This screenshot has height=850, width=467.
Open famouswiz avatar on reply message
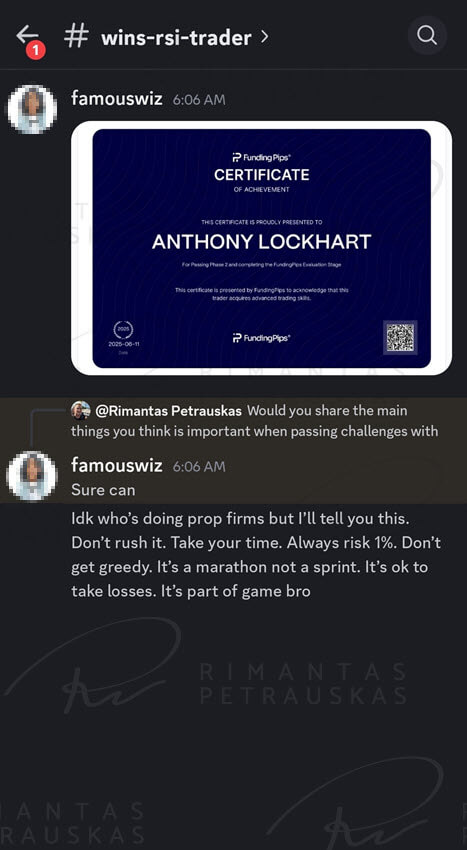[x=32, y=476]
